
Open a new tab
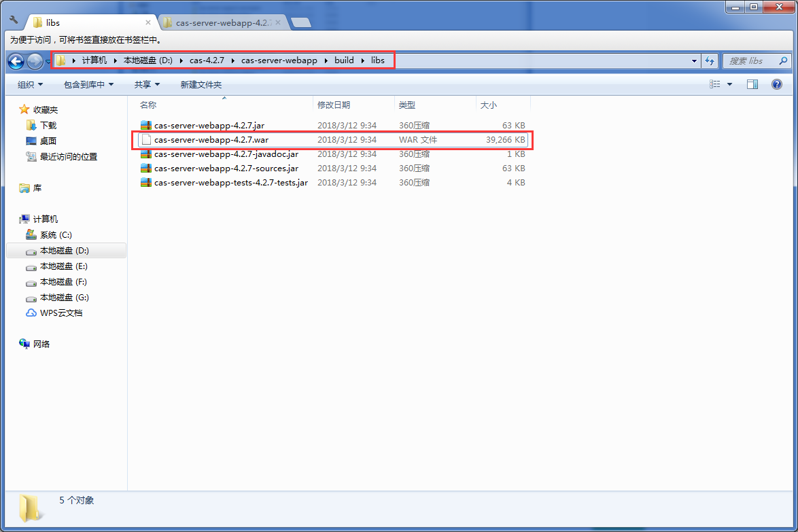point(301,22)
